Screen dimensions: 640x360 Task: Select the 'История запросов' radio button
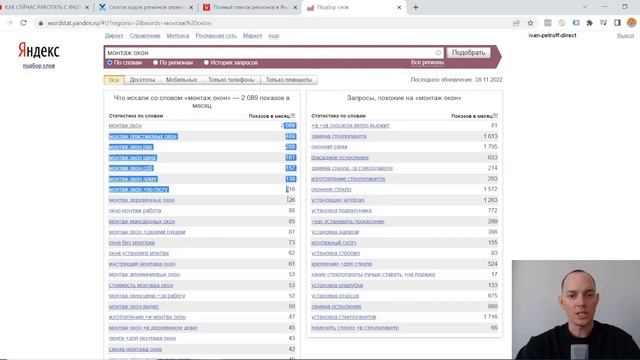coord(206,62)
